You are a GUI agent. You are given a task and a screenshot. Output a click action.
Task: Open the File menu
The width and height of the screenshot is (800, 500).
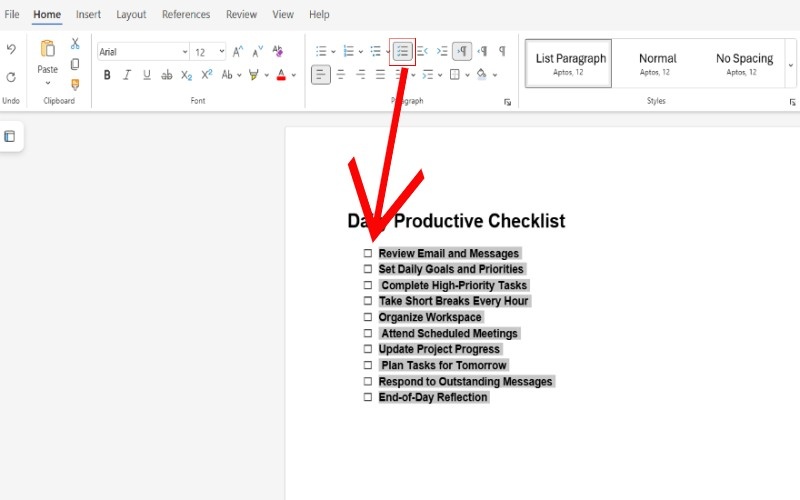coord(12,14)
